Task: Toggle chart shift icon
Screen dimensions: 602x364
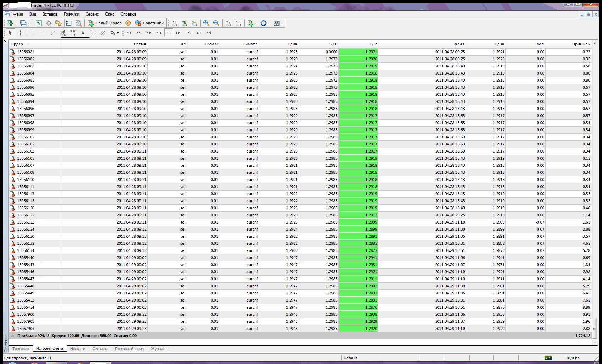Action: point(239,23)
